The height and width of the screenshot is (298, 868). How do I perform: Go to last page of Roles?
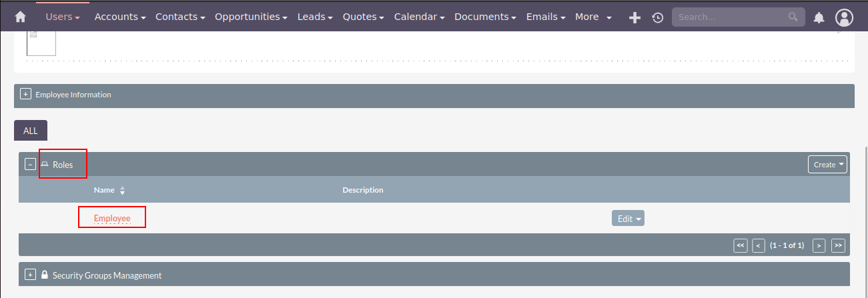coord(838,245)
